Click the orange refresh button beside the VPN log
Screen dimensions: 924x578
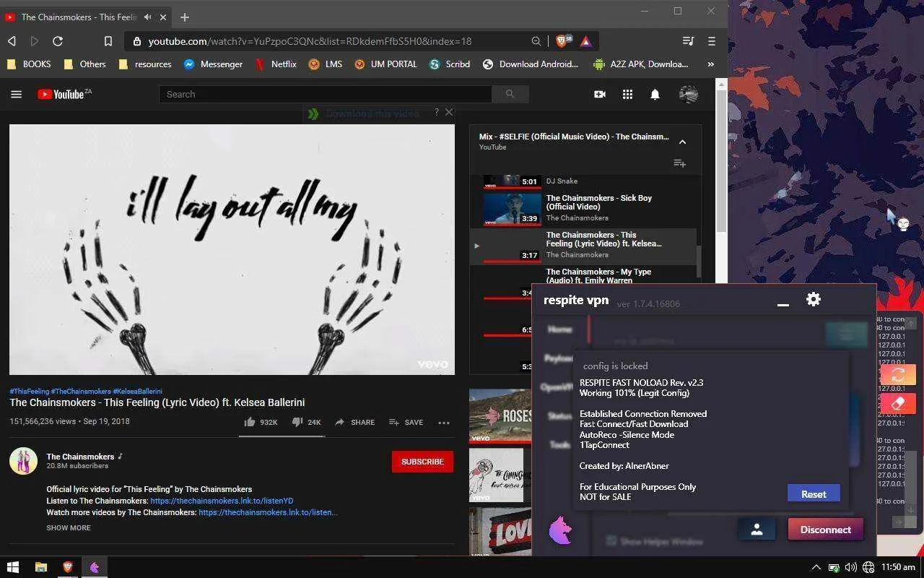(x=898, y=374)
